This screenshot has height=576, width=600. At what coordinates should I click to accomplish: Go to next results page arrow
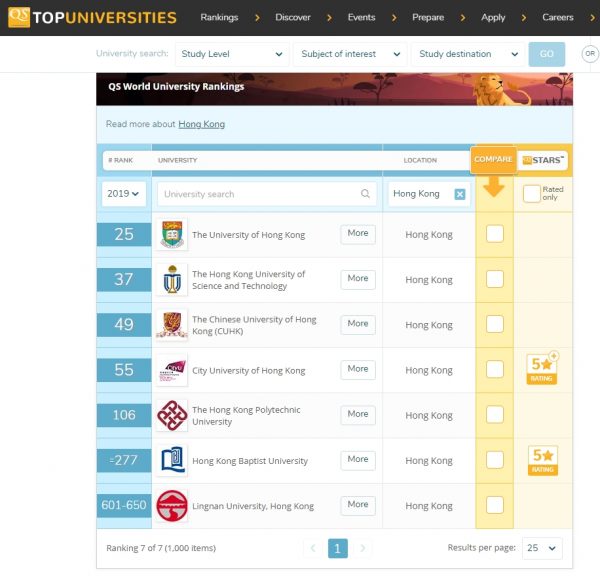(x=362, y=548)
